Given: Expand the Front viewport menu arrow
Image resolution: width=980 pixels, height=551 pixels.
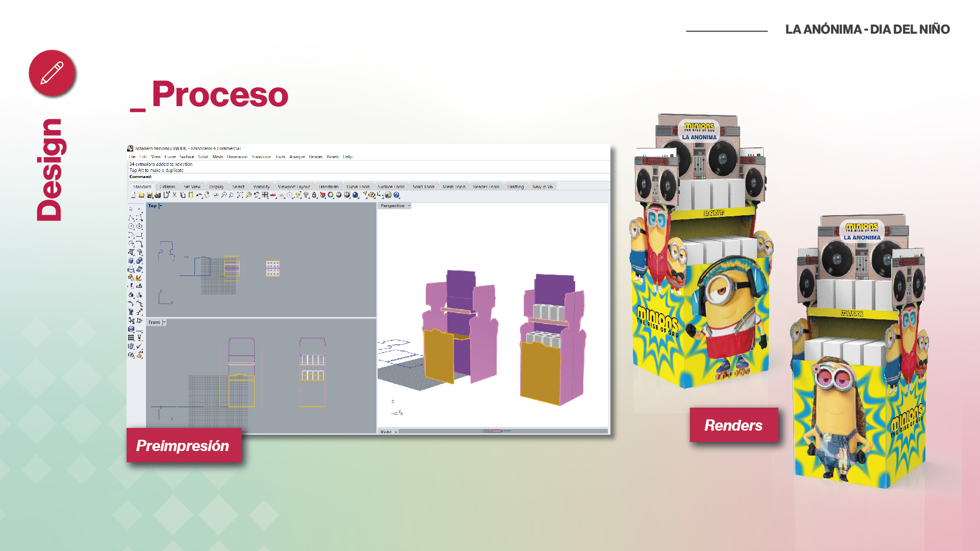Looking at the screenshot, I should [x=164, y=322].
